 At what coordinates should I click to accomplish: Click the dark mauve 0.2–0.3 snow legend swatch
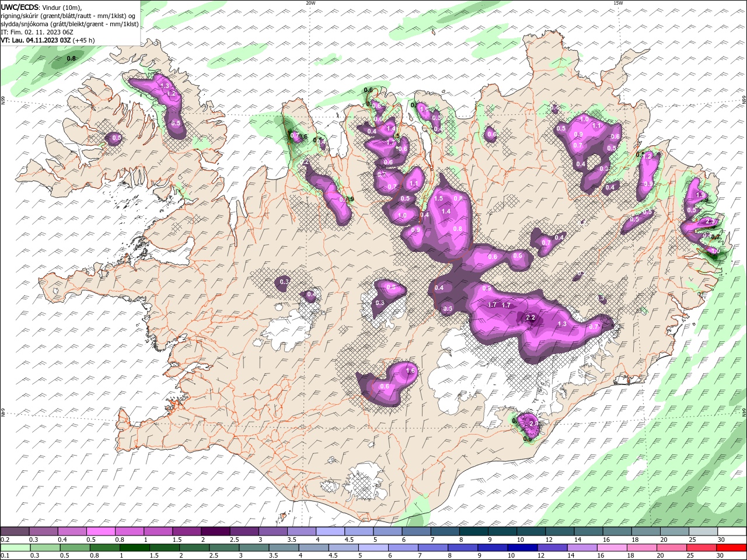tap(15, 531)
